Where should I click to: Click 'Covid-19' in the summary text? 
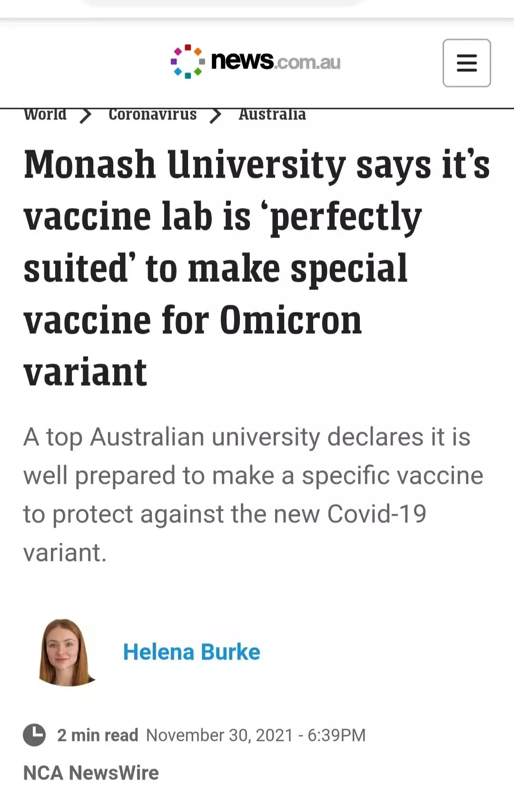(376, 514)
